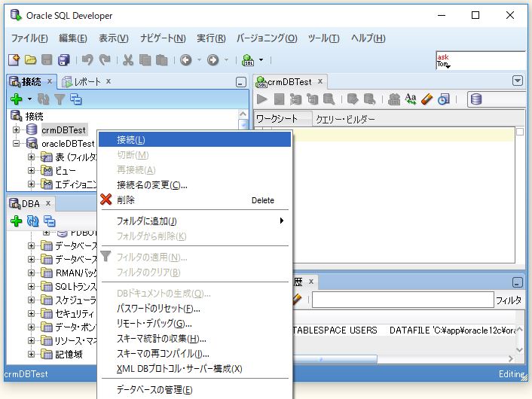Expand the ビュー tree node
The width and height of the screenshot is (532, 399).
(31, 170)
